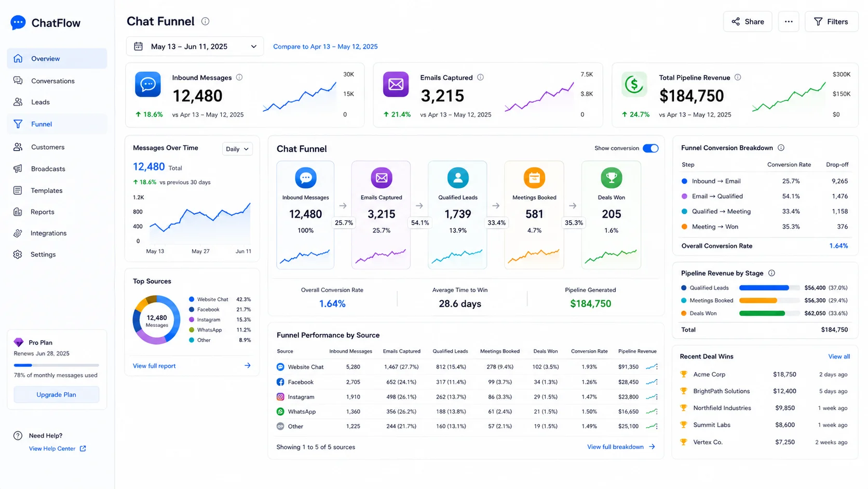868x489 pixels.
Task: Click the Northfield Industries deal row
Action: pyautogui.click(x=765, y=408)
